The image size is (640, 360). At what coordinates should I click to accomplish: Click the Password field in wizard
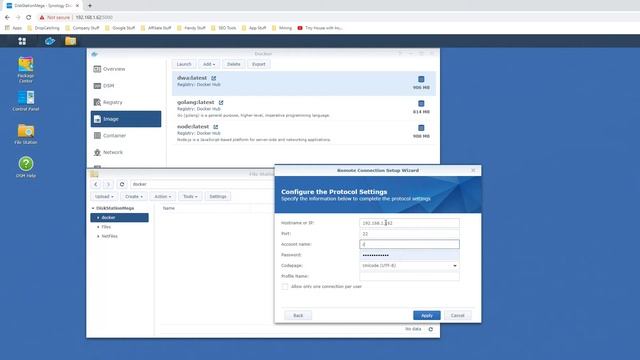pos(409,255)
